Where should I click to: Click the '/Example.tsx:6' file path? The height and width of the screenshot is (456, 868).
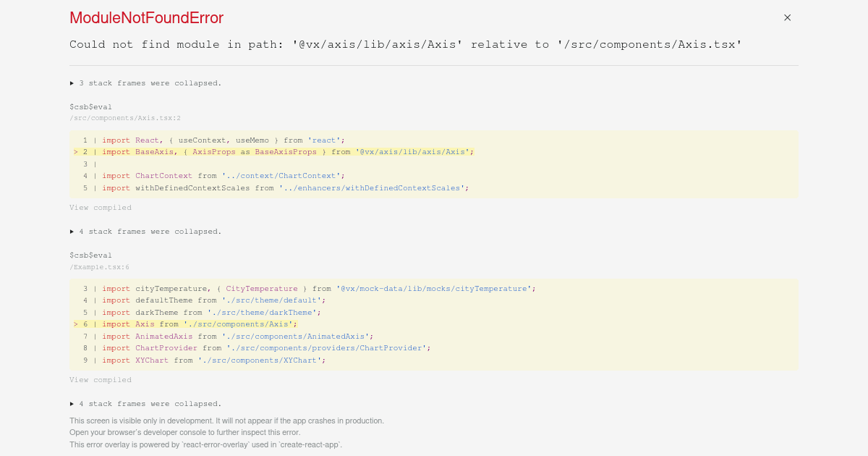[x=99, y=266]
